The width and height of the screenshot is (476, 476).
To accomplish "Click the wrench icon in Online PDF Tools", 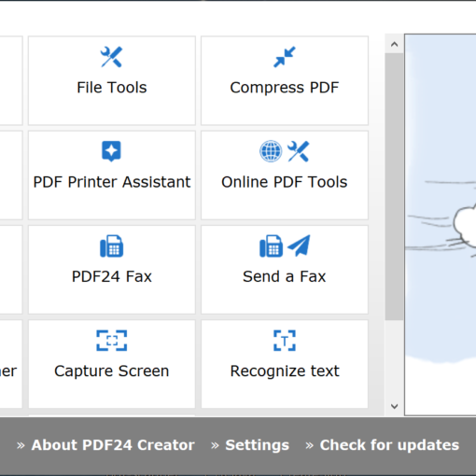I will click(299, 151).
